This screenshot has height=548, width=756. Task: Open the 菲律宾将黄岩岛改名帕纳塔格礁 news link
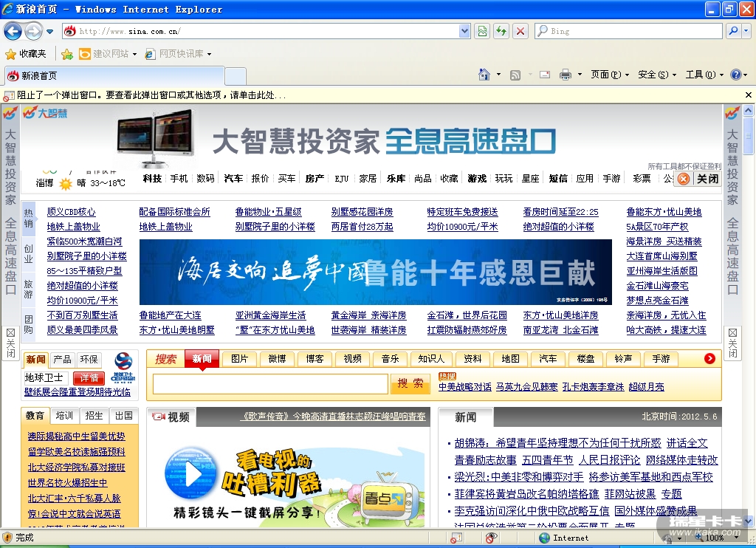click(526, 494)
